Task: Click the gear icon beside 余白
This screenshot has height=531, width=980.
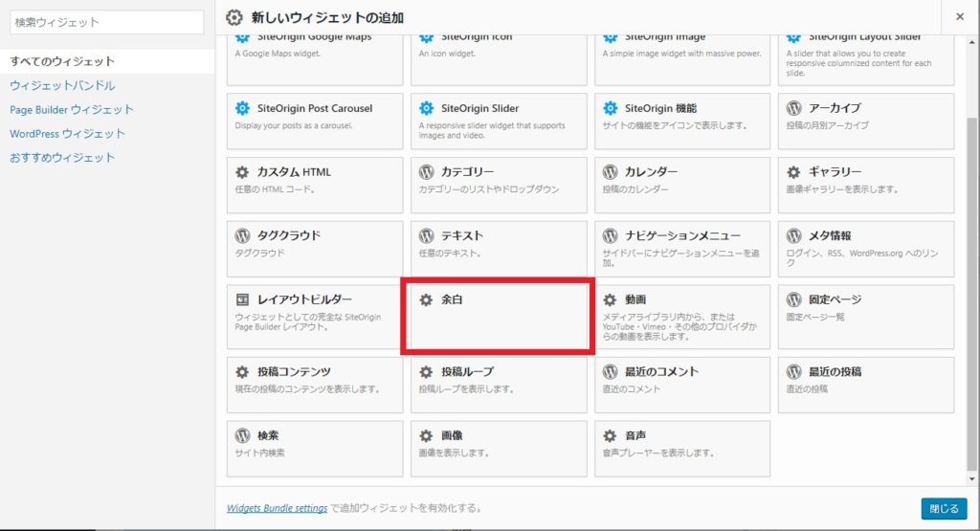Action: [426, 299]
